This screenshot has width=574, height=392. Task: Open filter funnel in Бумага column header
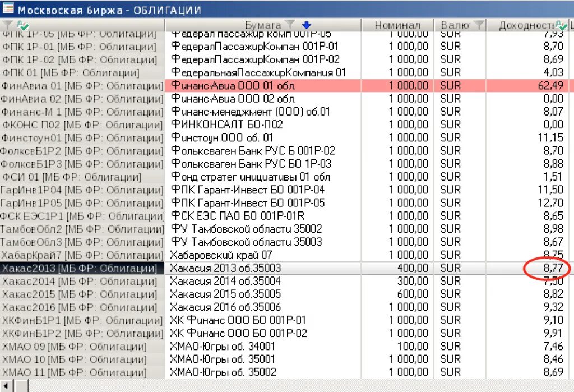pos(290,25)
